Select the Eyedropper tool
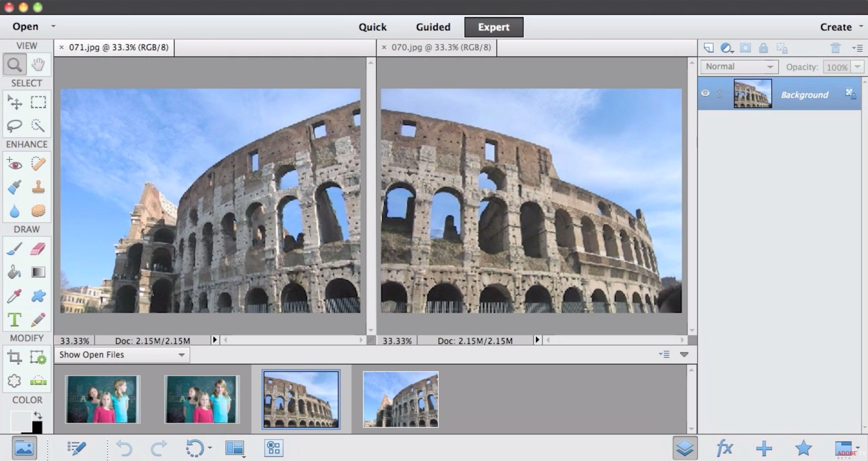The image size is (868, 461). pyautogui.click(x=15, y=295)
